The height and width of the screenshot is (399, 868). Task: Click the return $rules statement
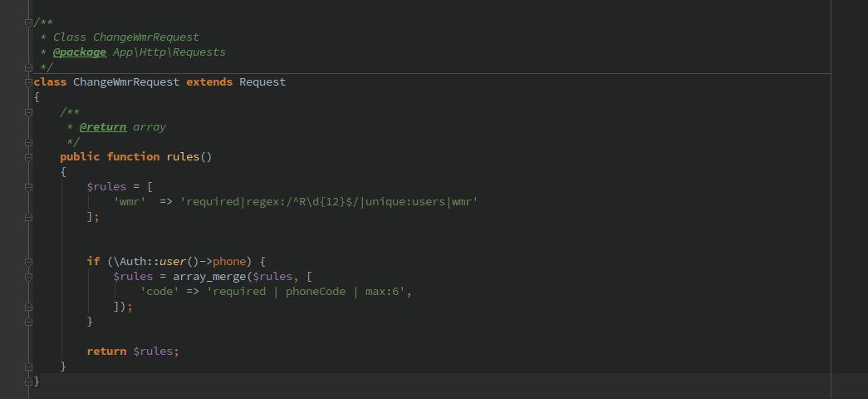(x=133, y=351)
